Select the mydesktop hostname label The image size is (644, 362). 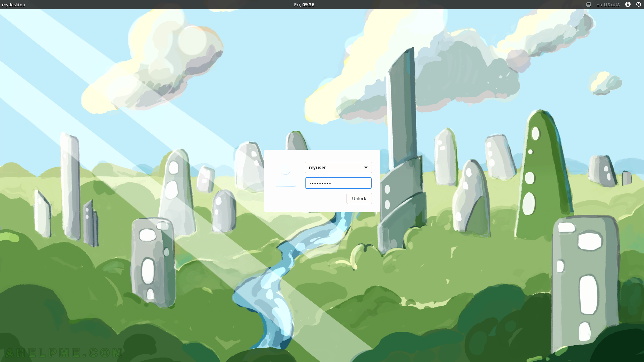pos(13,5)
